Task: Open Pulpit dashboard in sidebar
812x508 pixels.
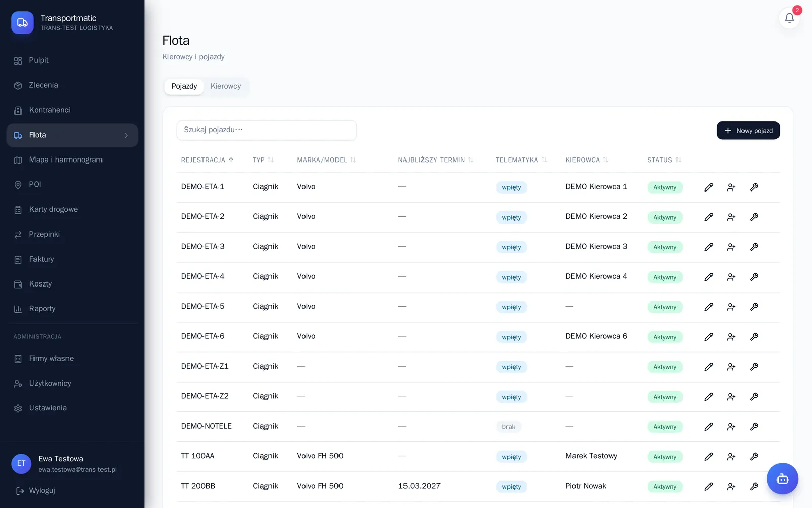Action: (x=72, y=60)
